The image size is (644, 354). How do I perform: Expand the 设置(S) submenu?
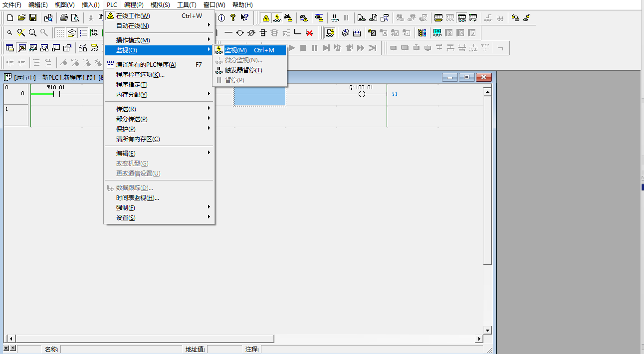(159, 218)
